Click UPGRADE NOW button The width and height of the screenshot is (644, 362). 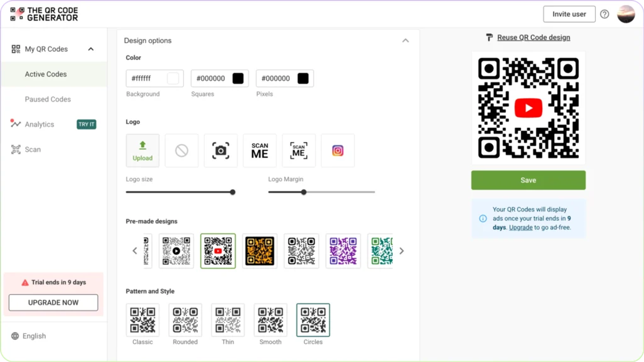click(53, 303)
